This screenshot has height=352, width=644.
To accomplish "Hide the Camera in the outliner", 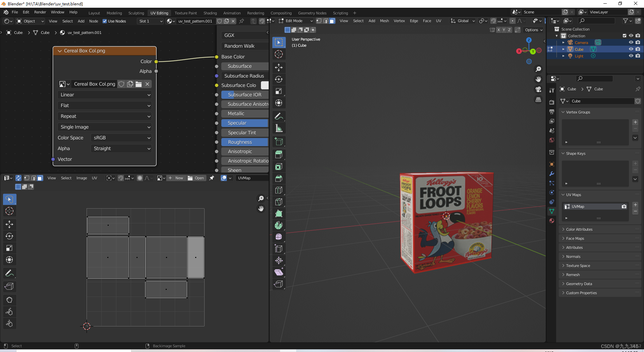I will (631, 43).
